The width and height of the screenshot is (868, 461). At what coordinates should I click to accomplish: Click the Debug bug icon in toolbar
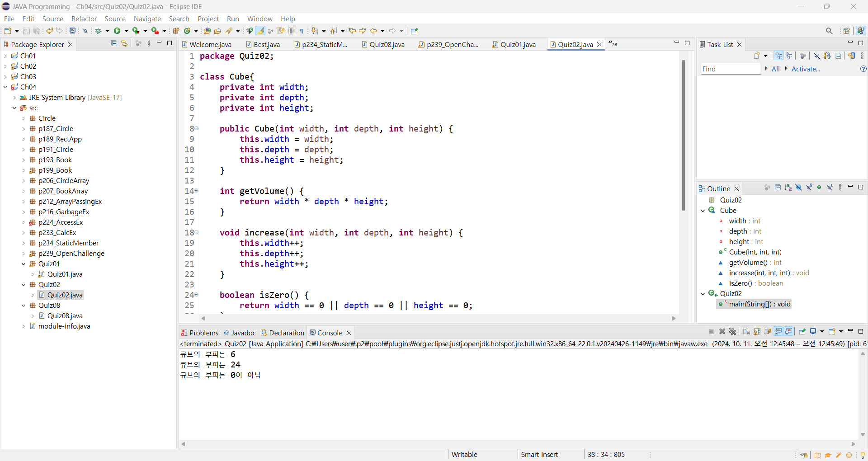[98, 31]
